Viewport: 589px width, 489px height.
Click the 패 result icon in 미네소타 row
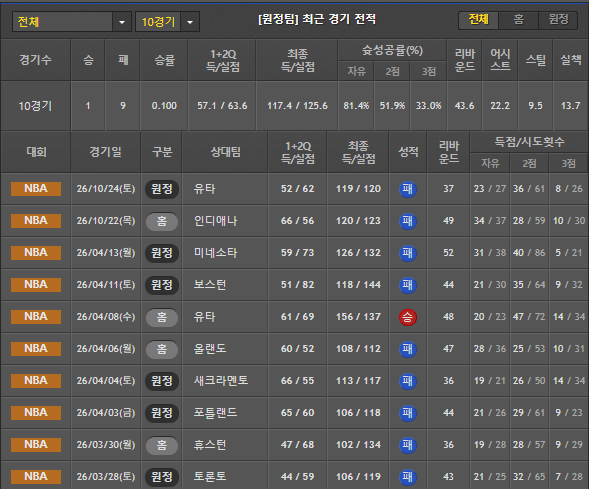point(408,253)
